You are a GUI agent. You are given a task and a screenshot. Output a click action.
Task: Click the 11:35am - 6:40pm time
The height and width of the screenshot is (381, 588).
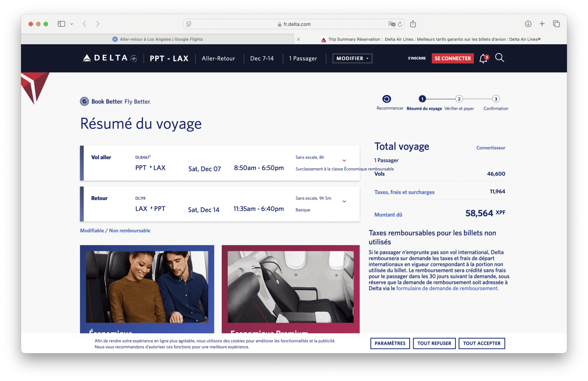258,209
